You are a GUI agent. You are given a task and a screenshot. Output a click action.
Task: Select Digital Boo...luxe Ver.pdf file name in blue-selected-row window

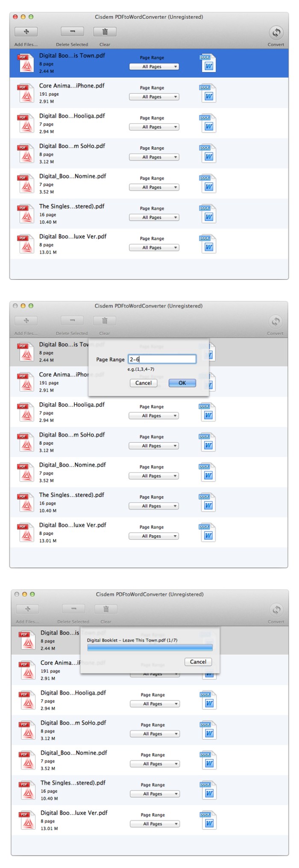(73, 236)
